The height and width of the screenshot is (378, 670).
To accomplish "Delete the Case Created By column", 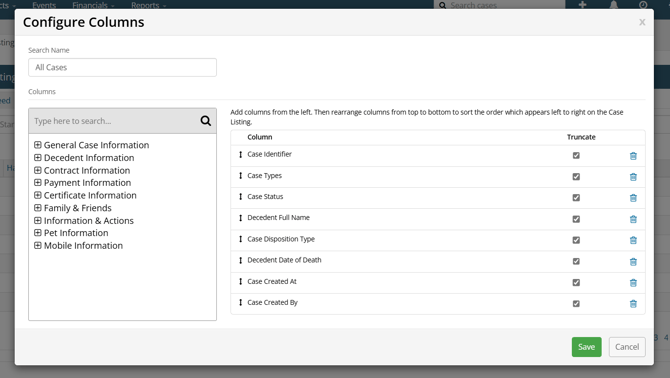I will [633, 304].
